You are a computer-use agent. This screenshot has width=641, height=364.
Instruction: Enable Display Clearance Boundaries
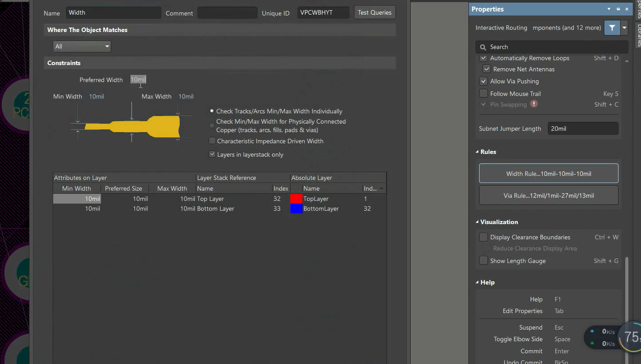pos(483,237)
